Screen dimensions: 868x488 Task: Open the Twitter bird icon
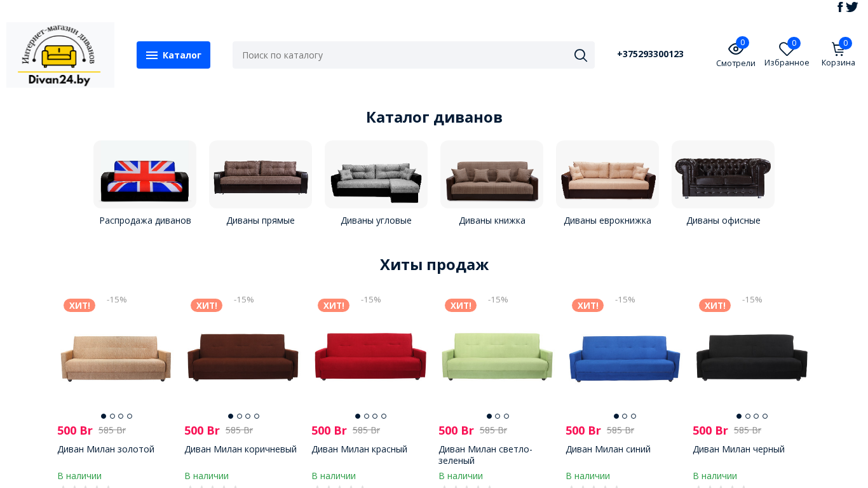[852, 7]
